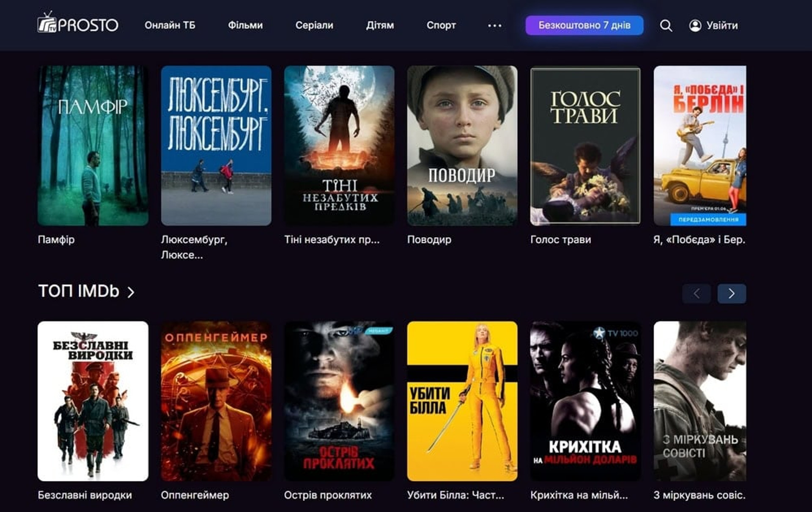Open the Серіали menu item
The width and height of the screenshot is (812, 512).
(x=314, y=25)
